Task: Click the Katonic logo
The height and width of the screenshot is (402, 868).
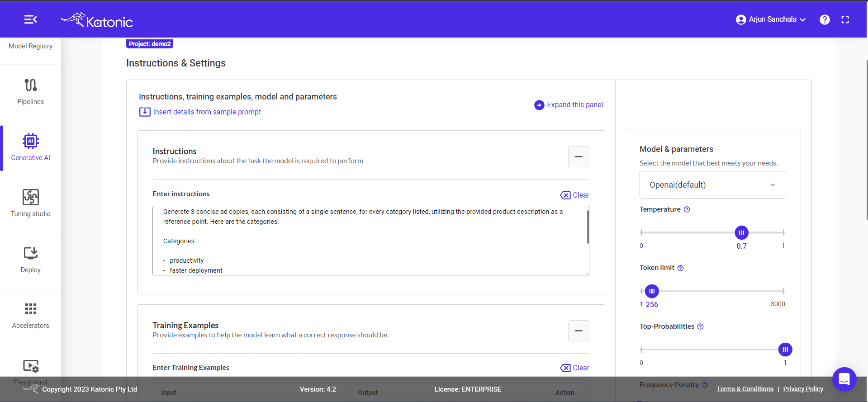Action: [97, 20]
